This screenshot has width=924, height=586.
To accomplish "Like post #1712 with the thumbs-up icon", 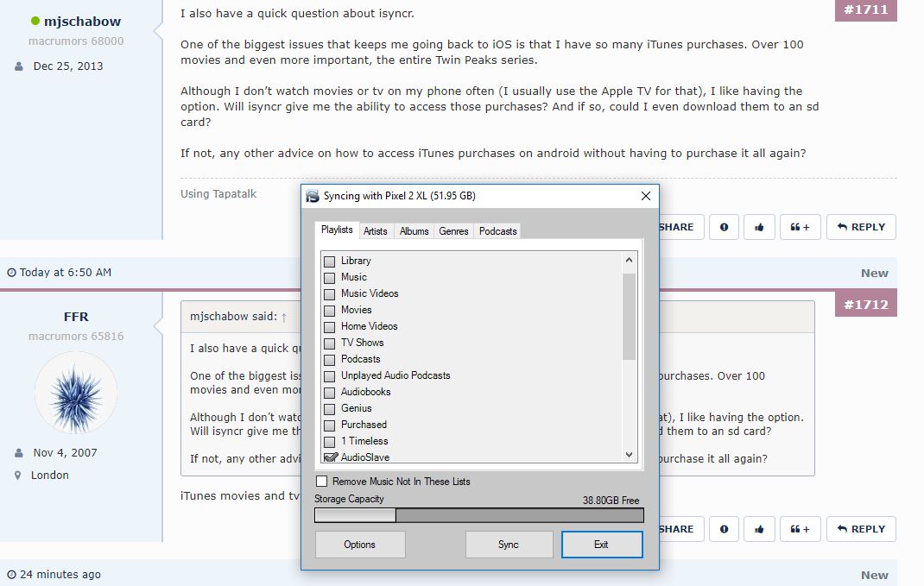I will 759,529.
